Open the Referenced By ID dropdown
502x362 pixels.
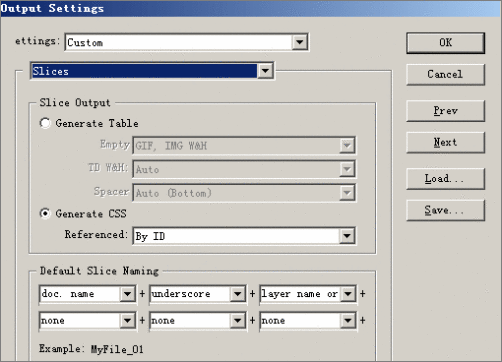(244, 236)
